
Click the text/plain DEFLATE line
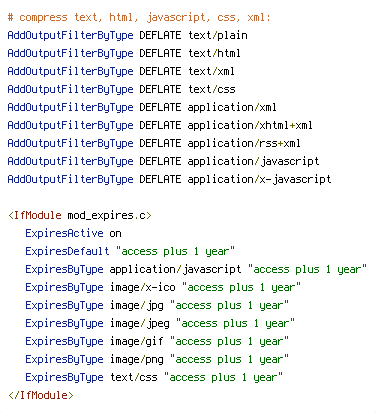[x=127, y=35]
